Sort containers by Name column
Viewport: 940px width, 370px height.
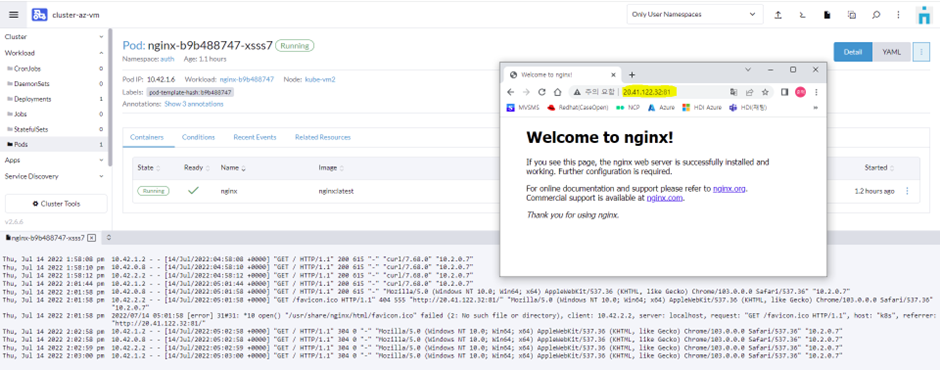click(x=233, y=168)
